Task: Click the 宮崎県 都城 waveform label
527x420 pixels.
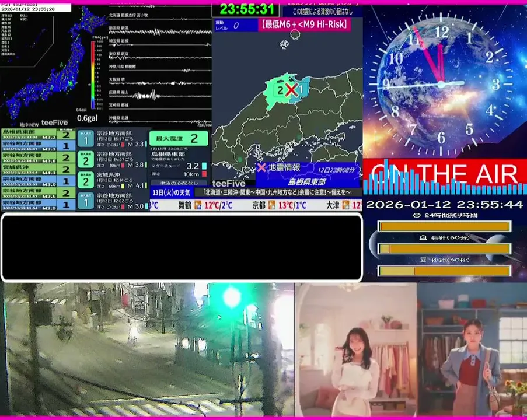Action: (x=118, y=105)
